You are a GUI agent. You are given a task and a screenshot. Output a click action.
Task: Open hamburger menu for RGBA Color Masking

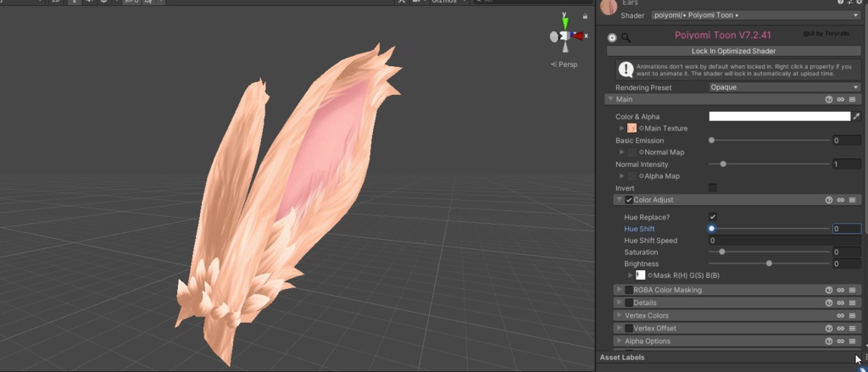[852, 290]
